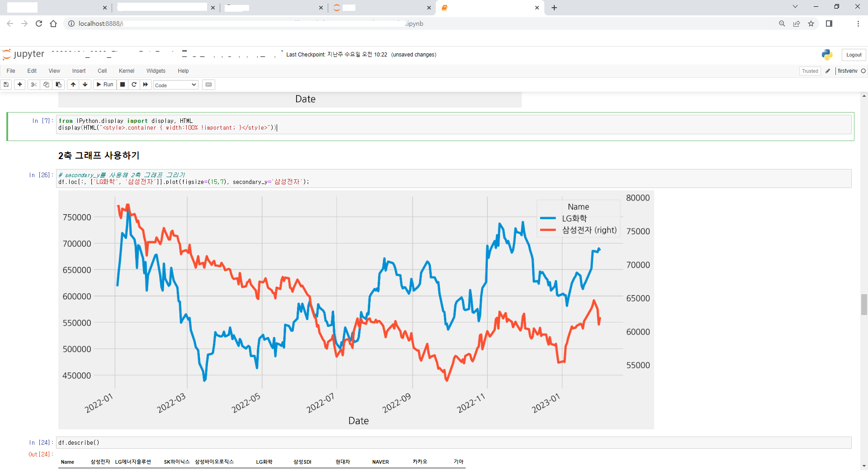Click the 'NAVER' column header

tap(381, 462)
